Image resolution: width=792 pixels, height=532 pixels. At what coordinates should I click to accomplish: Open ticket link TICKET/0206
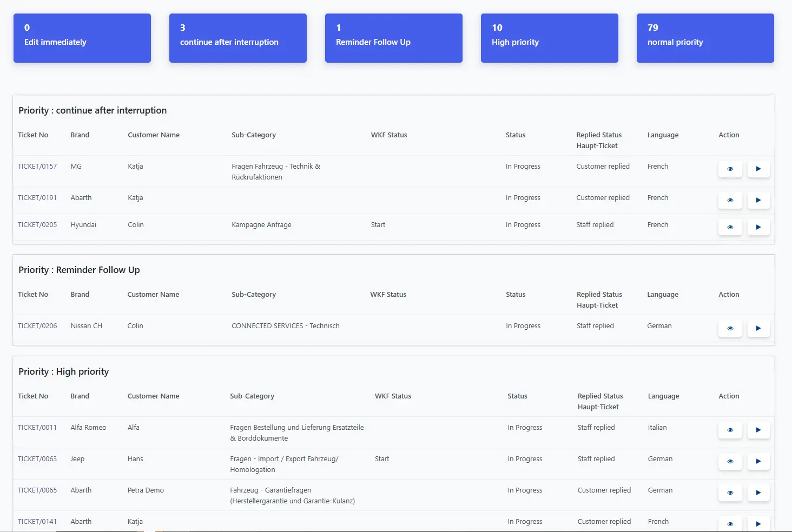click(x=37, y=326)
